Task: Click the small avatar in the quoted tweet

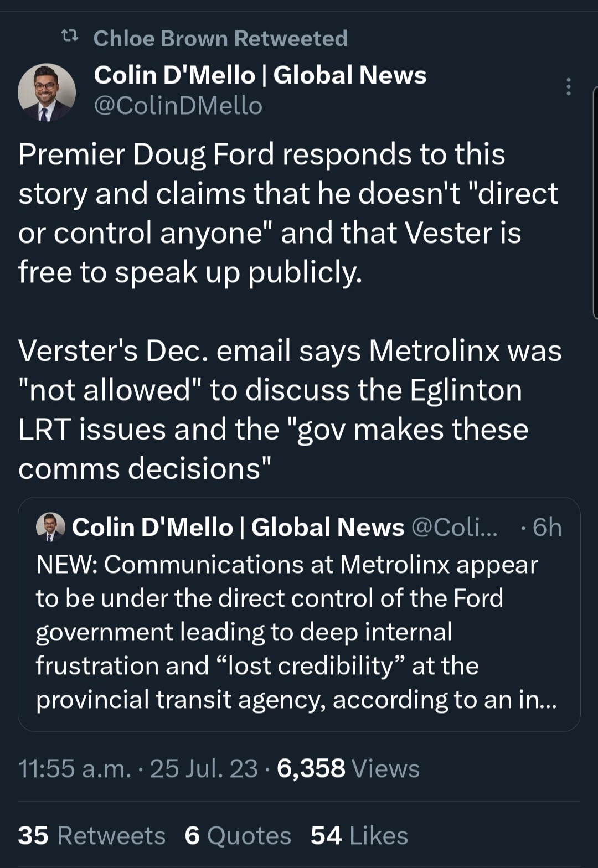Action: pyautogui.click(x=50, y=527)
